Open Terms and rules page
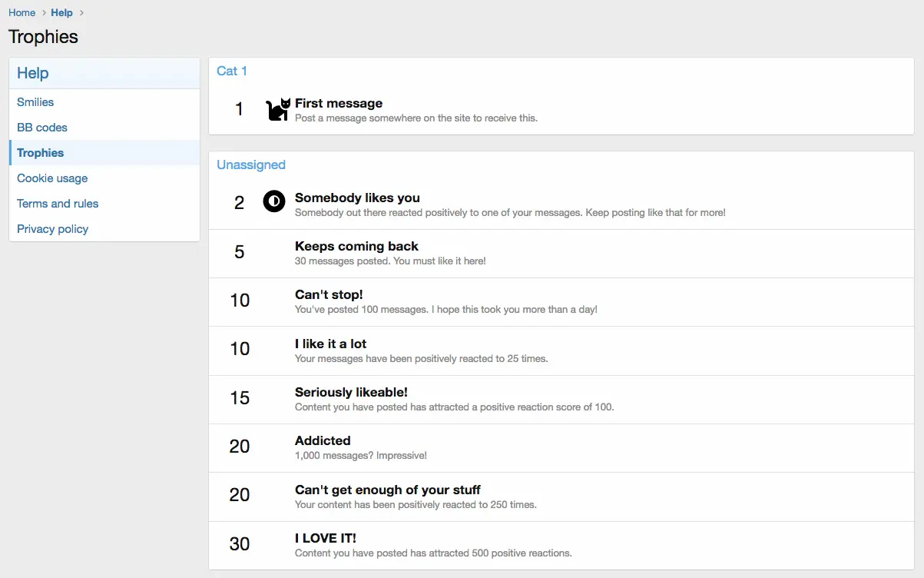Screen dimensions: 924x578 click(x=58, y=204)
